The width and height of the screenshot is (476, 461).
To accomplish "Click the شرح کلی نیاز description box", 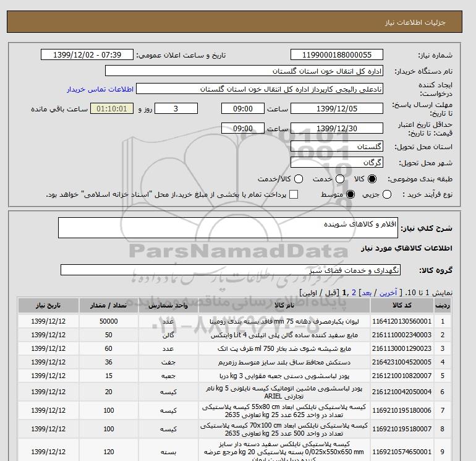I will tap(228, 228).
